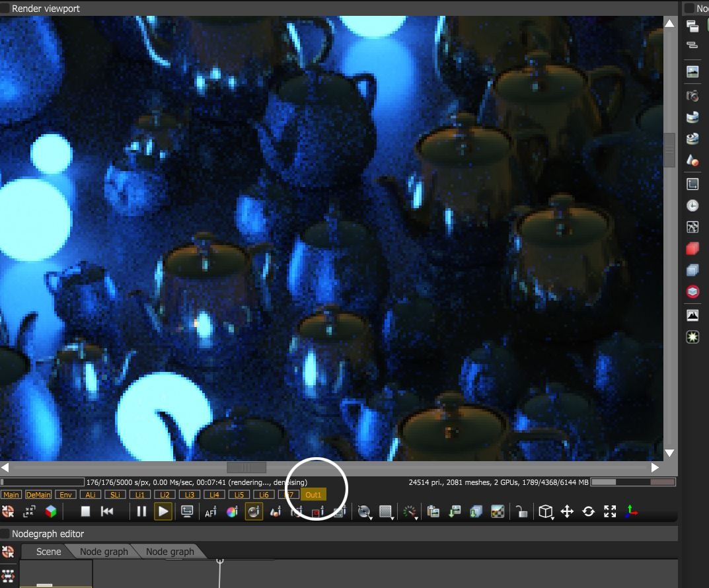Click the vertical scrollbar thumb beside the render
The height and width of the screenshot is (588, 709).
pos(669,150)
